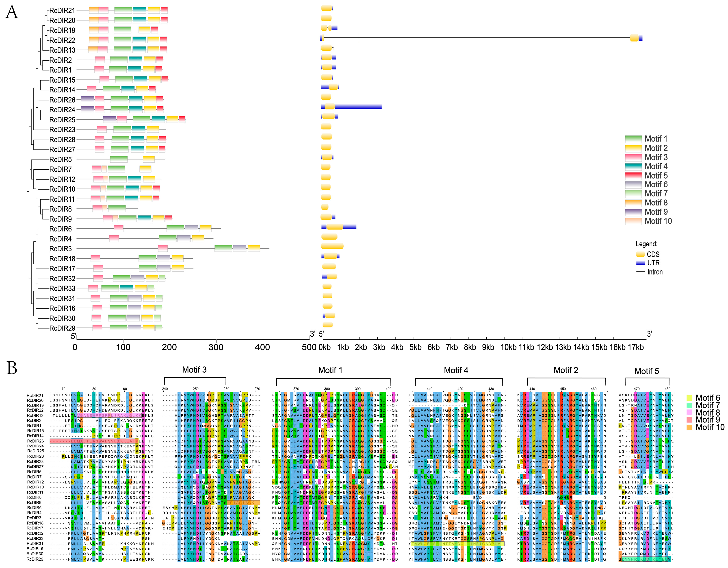
Task: Select the RcDIR18 label in the tree
Action: 62,259
